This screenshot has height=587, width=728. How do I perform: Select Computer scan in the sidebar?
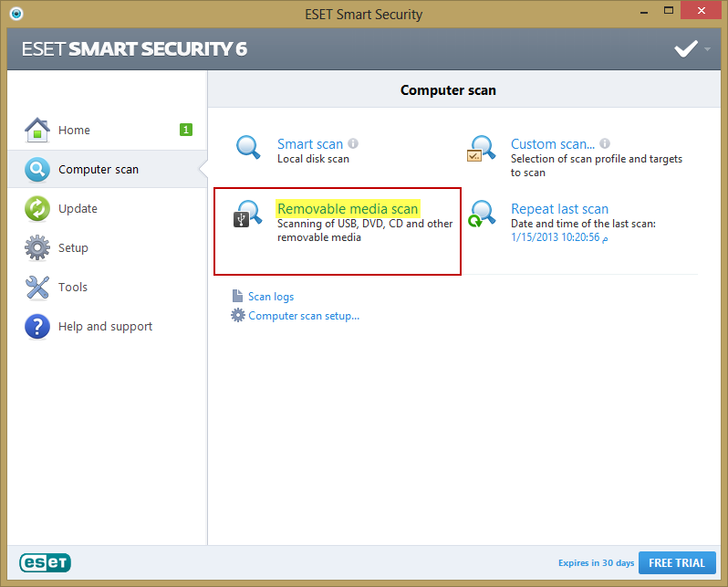coord(108,169)
